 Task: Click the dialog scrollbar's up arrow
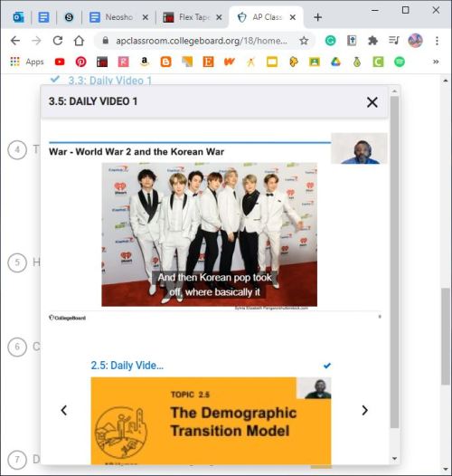(394, 91)
